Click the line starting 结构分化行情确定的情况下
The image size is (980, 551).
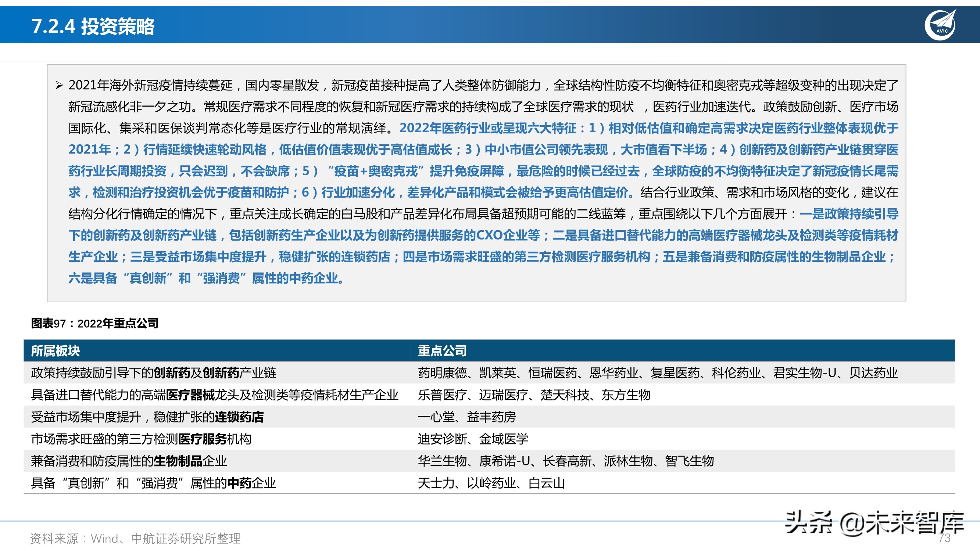coord(483,214)
